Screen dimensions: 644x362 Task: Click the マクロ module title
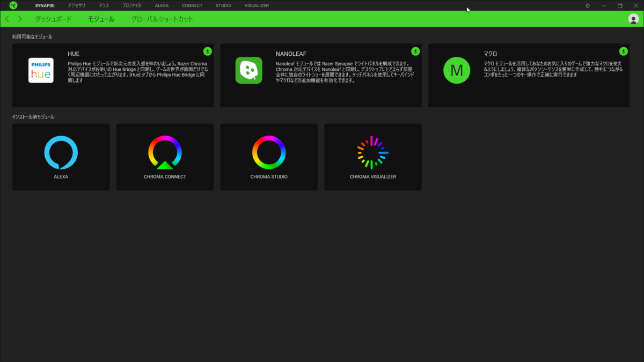491,54
